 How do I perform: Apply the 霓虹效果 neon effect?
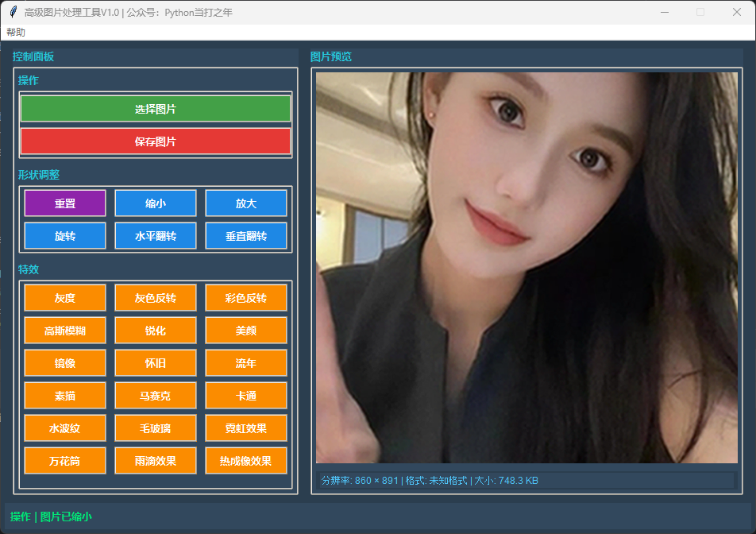pyautogui.click(x=246, y=428)
